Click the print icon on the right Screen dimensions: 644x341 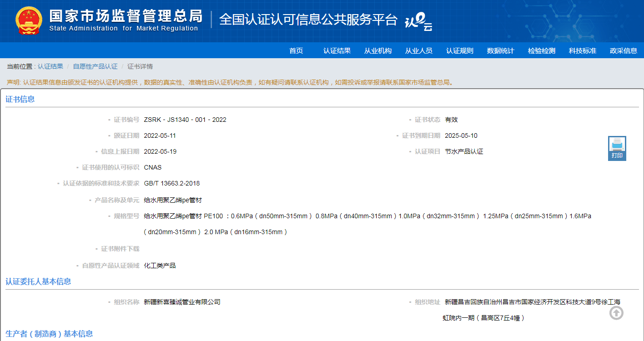click(617, 148)
